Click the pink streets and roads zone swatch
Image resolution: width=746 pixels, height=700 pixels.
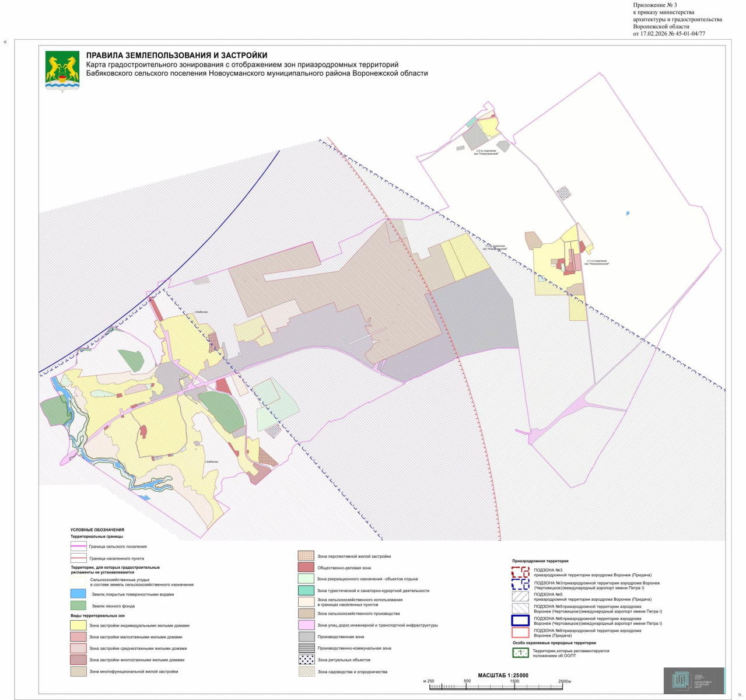click(x=306, y=625)
